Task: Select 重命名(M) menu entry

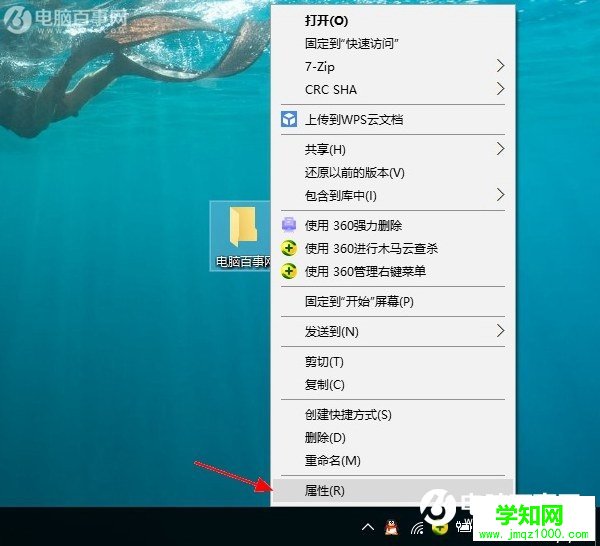Action: pyautogui.click(x=393, y=460)
